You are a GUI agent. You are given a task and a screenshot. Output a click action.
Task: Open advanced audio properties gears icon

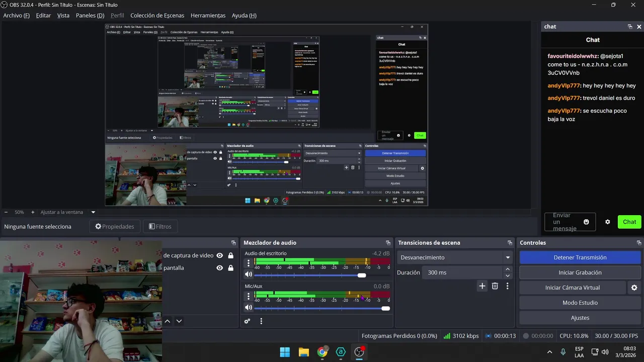(247, 321)
